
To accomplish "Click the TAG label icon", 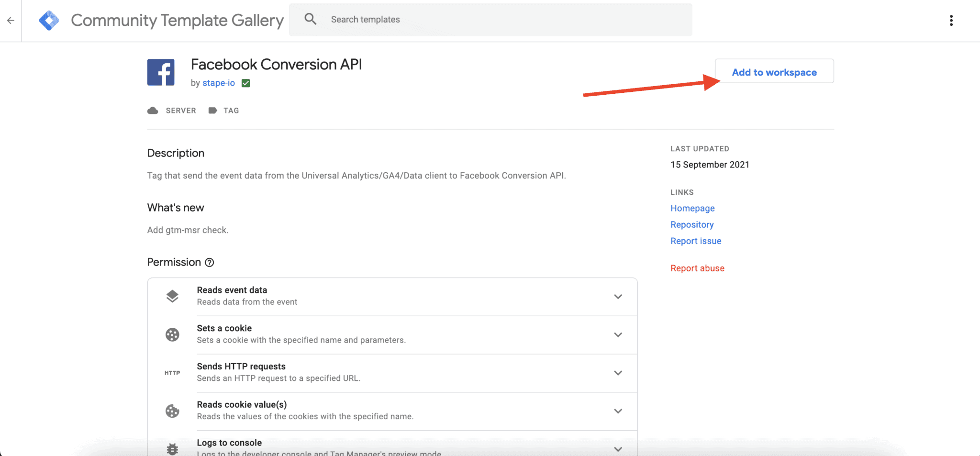I will tap(212, 111).
